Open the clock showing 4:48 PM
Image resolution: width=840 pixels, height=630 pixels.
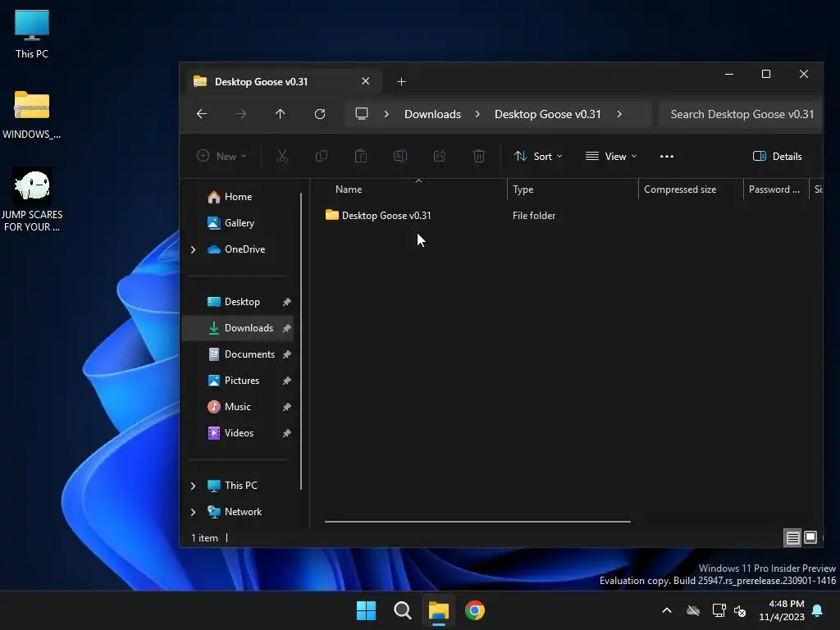point(782,610)
